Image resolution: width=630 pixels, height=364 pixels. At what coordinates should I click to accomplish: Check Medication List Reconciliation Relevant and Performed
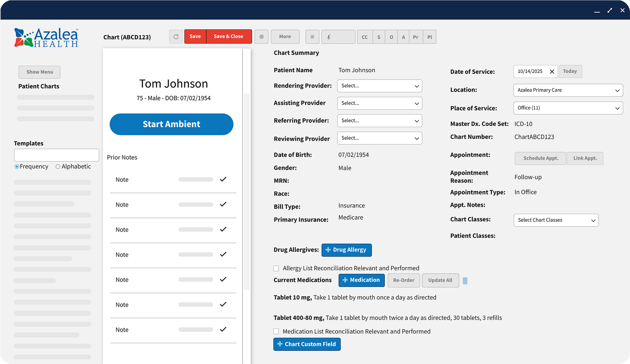(276, 331)
